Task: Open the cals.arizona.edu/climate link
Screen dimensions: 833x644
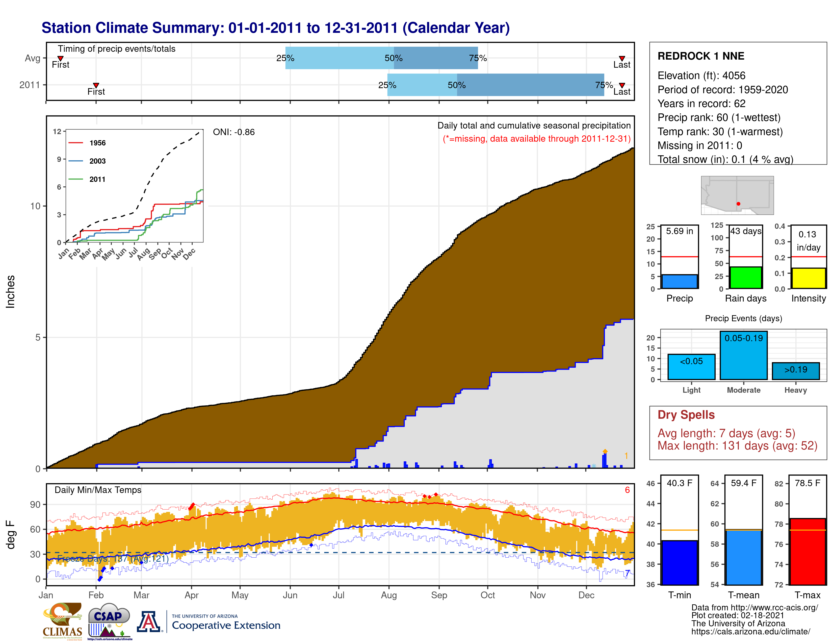Action: click(751, 631)
